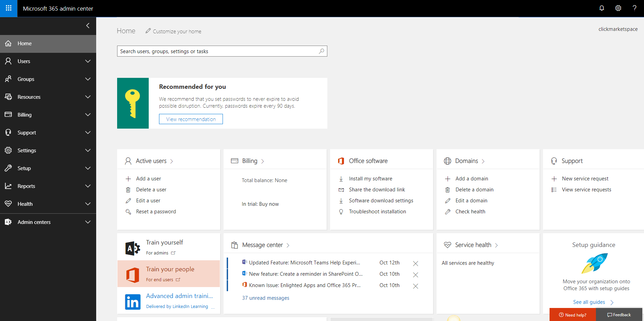Expand the Users menu chevron
644x321 pixels.
click(88, 61)
